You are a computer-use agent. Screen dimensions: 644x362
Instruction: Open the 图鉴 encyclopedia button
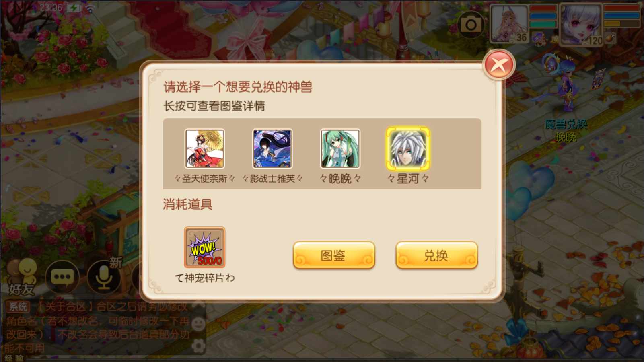[x=334, y=255]
